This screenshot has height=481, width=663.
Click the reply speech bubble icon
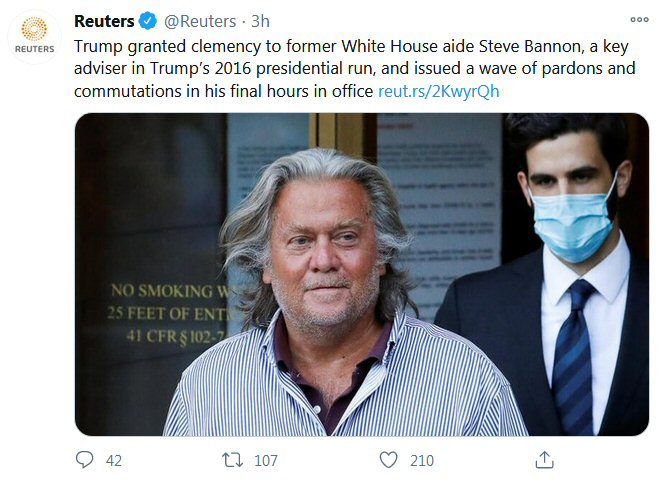tap(85, 459)
